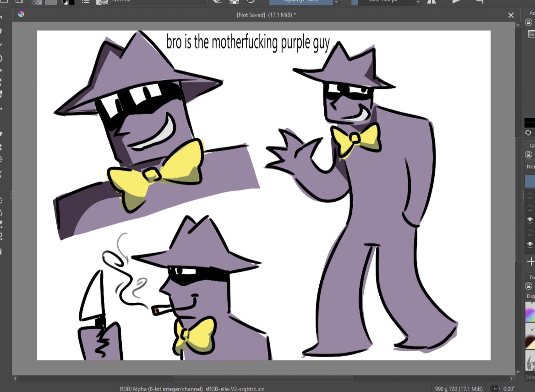Toggle preserve alpha checkerboard icon

234,2
